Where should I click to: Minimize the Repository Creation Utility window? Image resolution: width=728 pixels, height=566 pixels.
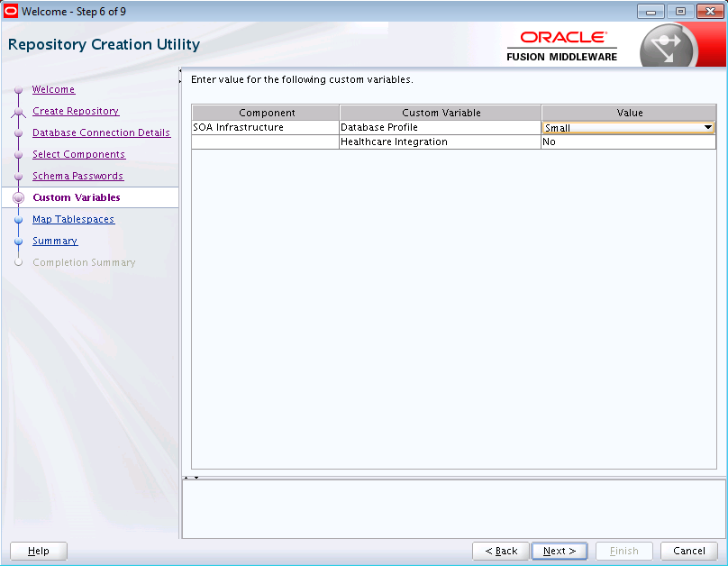[651, 11]
